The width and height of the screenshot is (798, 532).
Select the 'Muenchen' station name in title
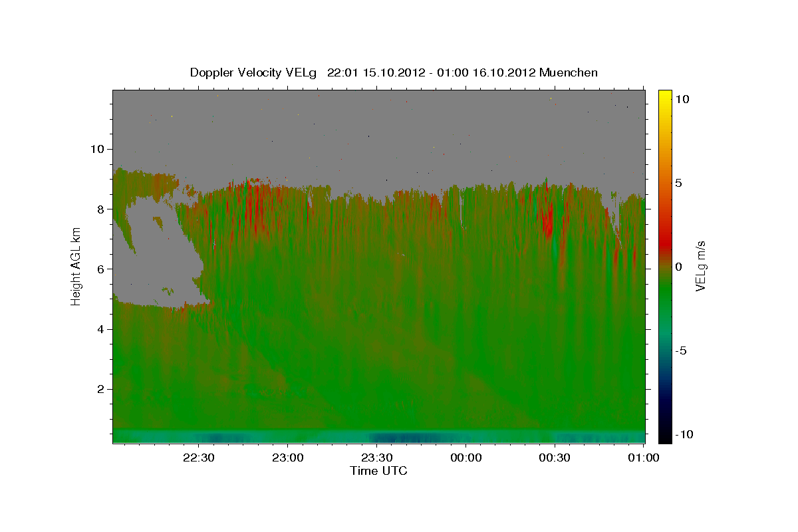coord(569,72)
